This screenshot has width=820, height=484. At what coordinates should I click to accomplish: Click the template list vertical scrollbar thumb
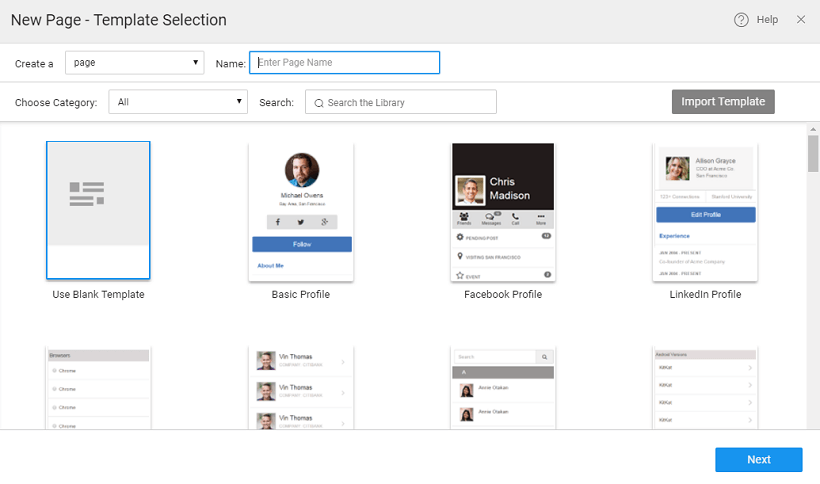point(813,155)
